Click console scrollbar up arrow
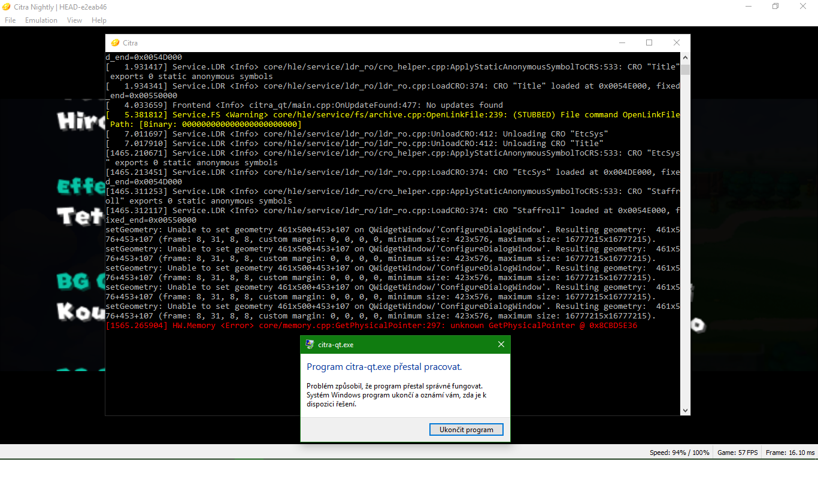The height and width of the screenshot is (504, 818). coord(686,57)
